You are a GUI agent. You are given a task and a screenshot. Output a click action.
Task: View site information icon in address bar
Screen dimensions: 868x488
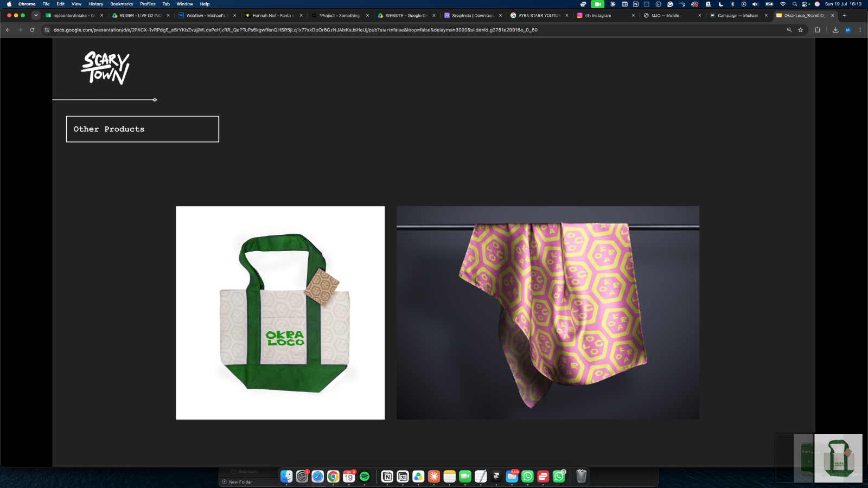47,30
